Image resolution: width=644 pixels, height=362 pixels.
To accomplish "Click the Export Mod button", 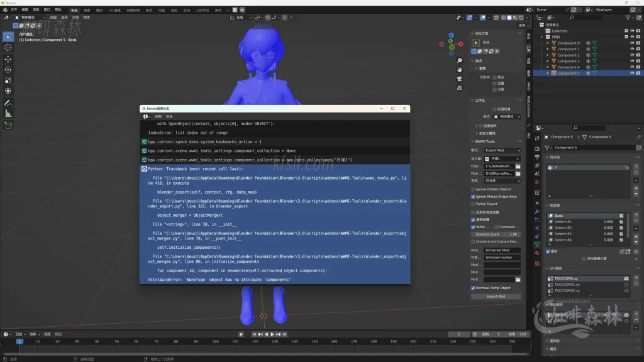I will click(x=496, y=297).
